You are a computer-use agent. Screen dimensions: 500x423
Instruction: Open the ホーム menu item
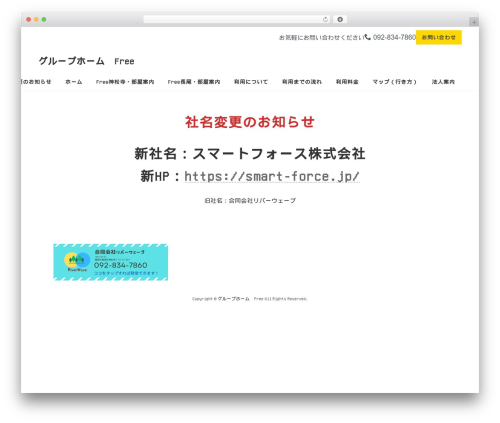(74, 82)
